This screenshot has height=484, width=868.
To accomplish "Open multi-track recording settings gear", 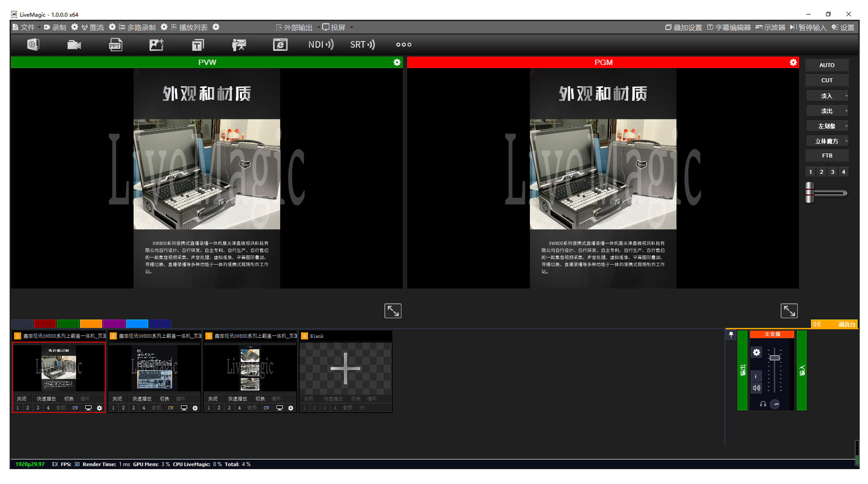I will [x=164, y=27].
